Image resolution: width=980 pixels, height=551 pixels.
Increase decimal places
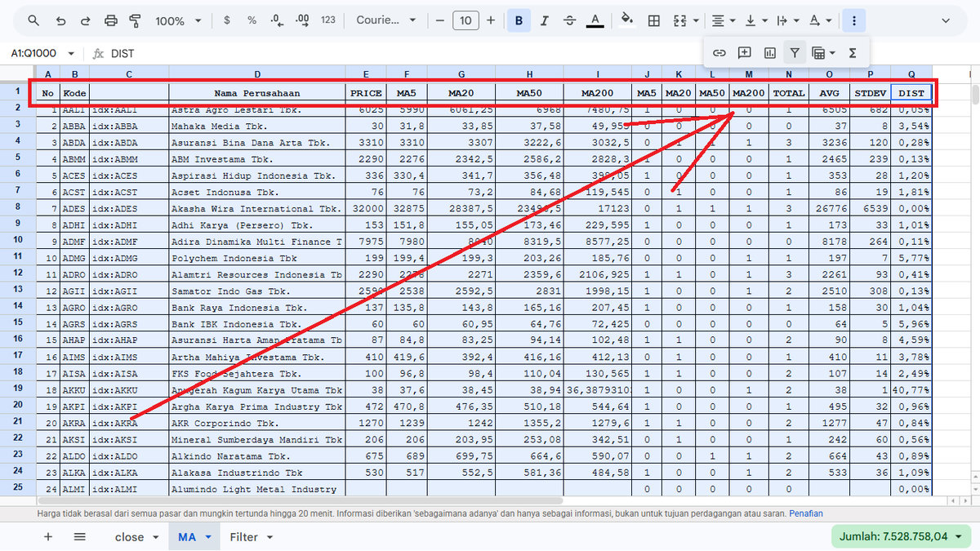tap(302, 20)
